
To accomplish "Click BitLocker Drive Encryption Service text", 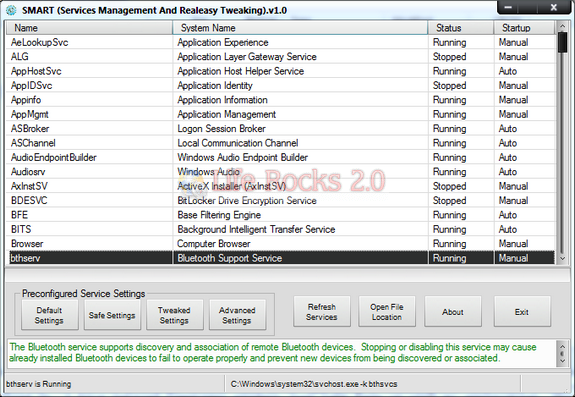I will [x=247, y=201].
